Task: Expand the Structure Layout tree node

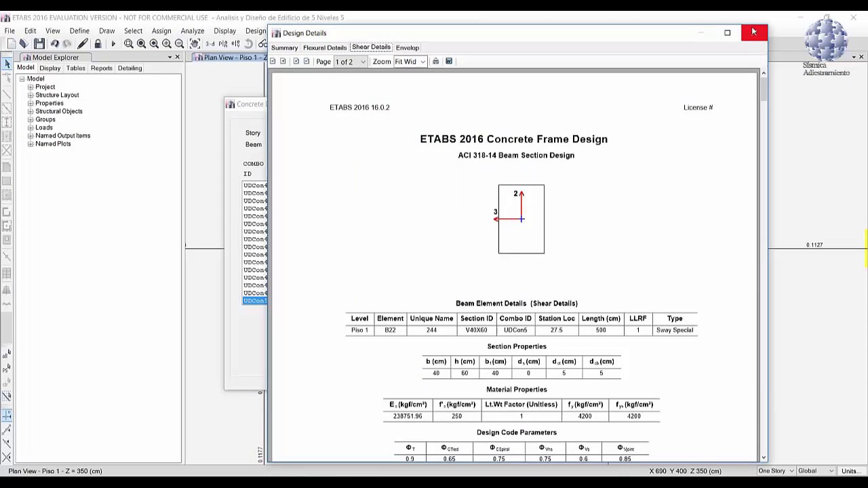Action: click(x=31, y=95)
